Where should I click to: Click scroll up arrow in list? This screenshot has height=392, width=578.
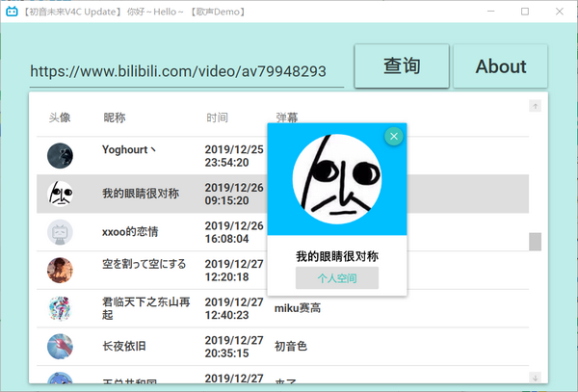pyautogui.click(x=536, y=106)
